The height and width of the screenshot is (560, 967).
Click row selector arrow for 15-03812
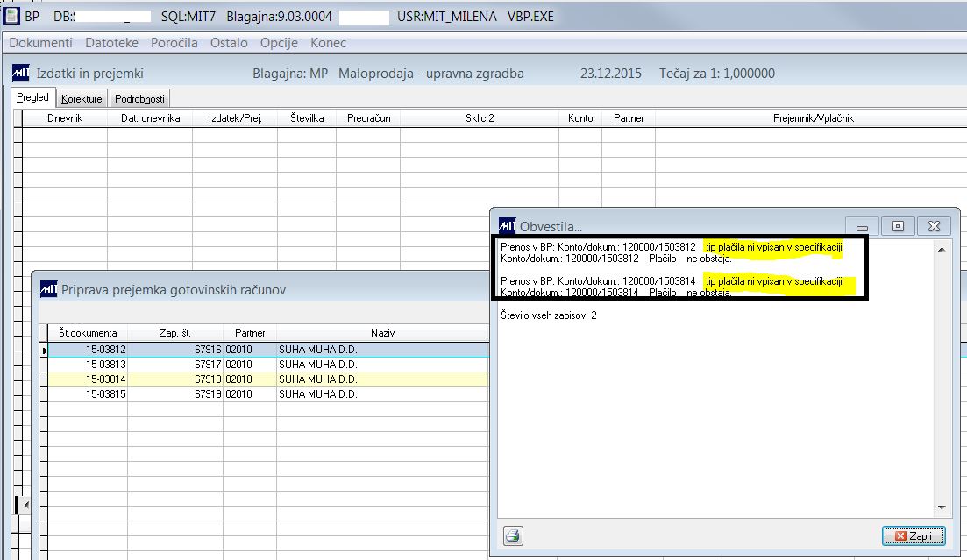click(44, 350)
